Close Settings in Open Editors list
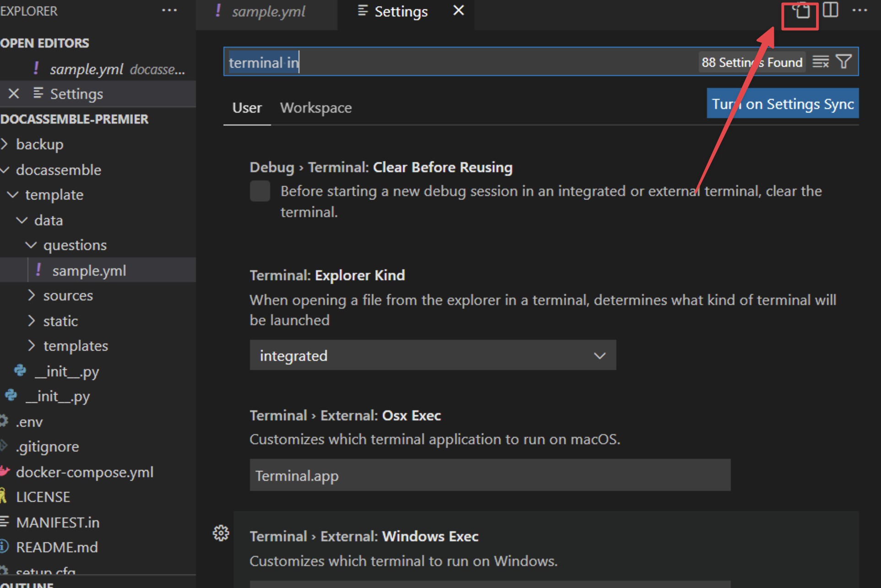Image resolution: width=881 pixels, height=588 pixels. (14, 94)
